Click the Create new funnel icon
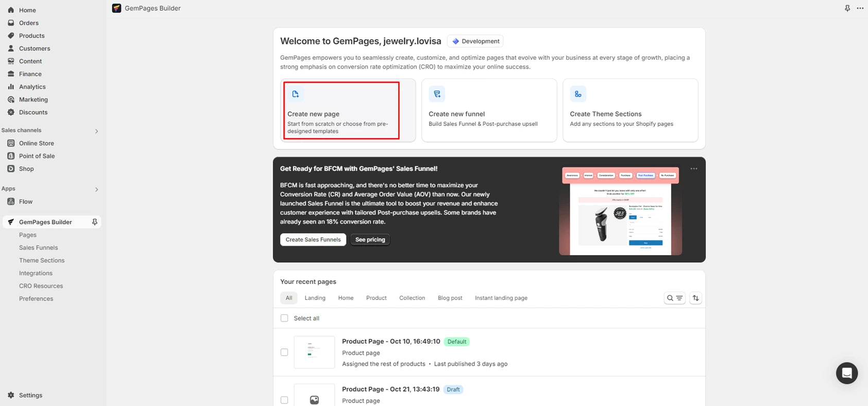 click(437, 94)
